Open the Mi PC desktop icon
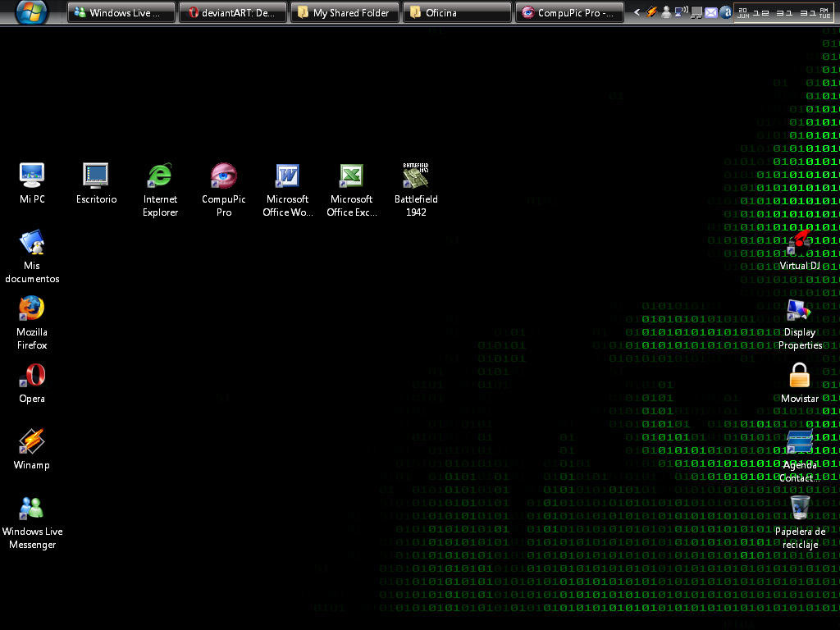 point(32,183)
